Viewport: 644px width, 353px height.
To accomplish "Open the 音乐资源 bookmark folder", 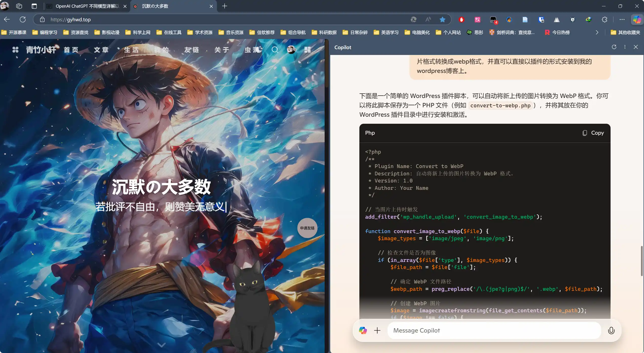I will point(231,32).
